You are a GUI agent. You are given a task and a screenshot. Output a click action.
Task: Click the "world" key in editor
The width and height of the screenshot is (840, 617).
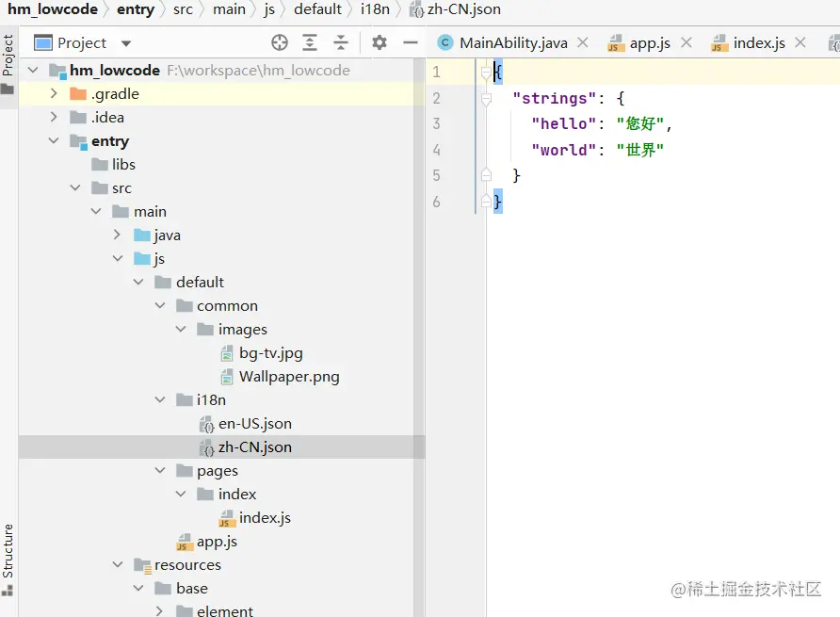click(564, 150)
